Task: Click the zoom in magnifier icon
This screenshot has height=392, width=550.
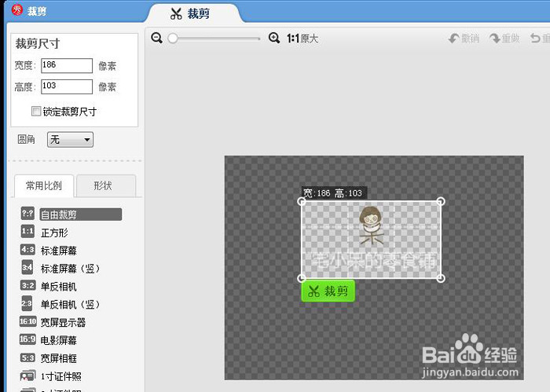Action: pyautogui.click(x=274, y=38)
